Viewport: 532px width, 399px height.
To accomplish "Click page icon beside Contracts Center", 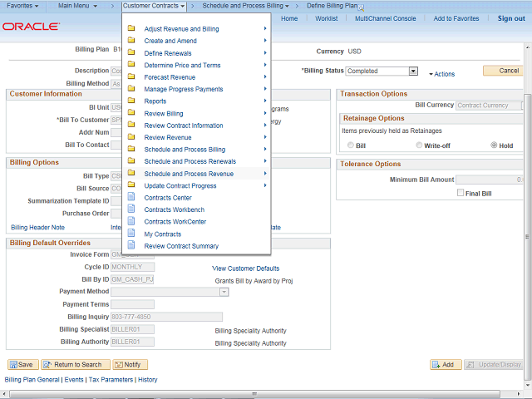I will point(131,197).
